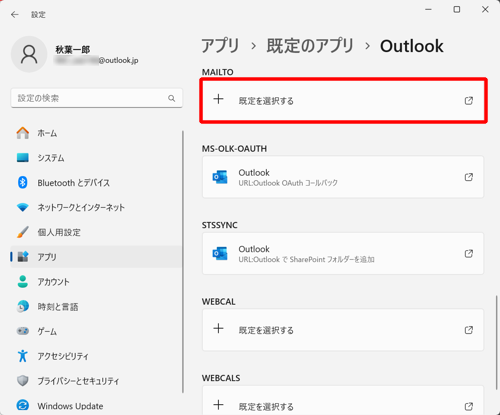Click the Bluetooth icon in sidebar
This screenshot has width=500, height=415.
(23, 183)
